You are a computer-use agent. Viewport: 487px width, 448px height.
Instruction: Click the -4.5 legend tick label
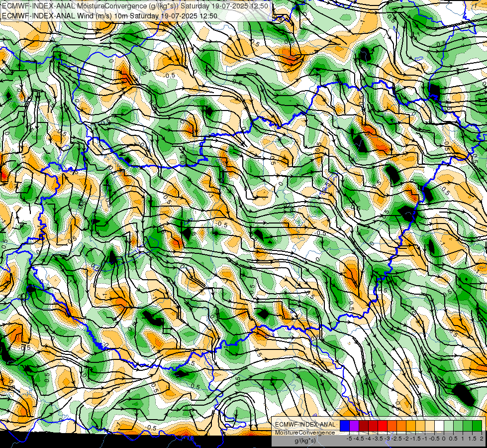pos(359,439)
